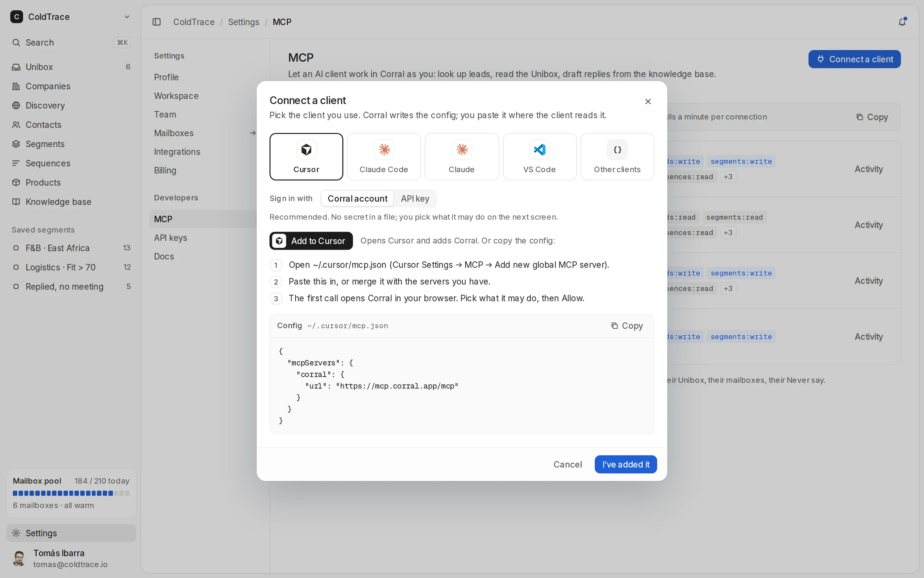Close the Connect a client dialog
The height and width of the screenshot is (578, 924).
tap(648, 101)
